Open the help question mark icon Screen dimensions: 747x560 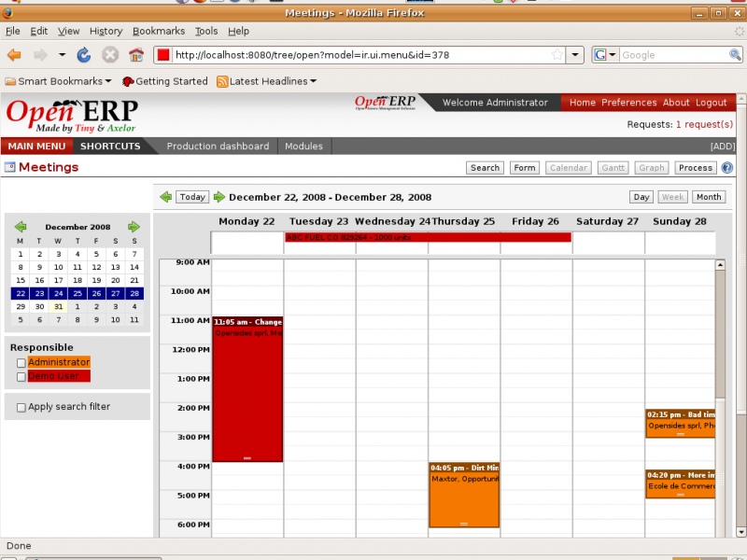point(727,168)
